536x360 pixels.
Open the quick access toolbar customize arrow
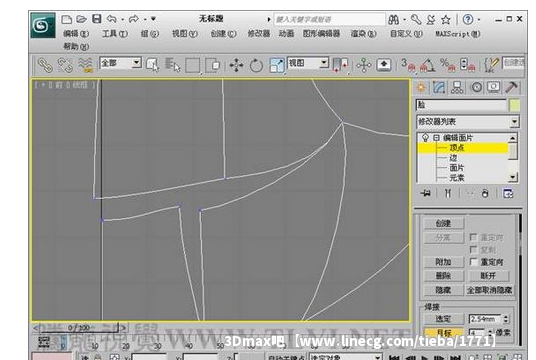click(x=153, y=19)
